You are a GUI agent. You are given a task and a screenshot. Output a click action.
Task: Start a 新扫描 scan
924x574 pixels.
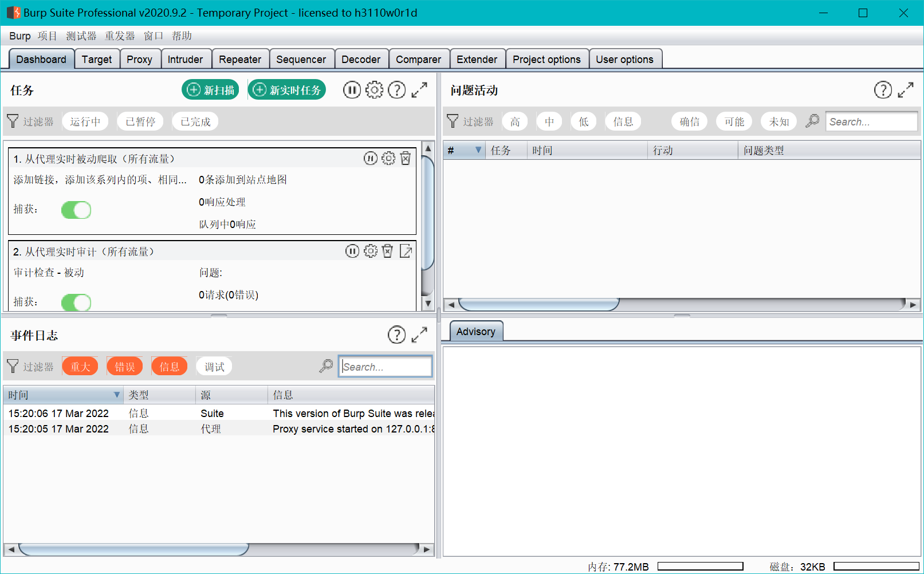(210, 89)
